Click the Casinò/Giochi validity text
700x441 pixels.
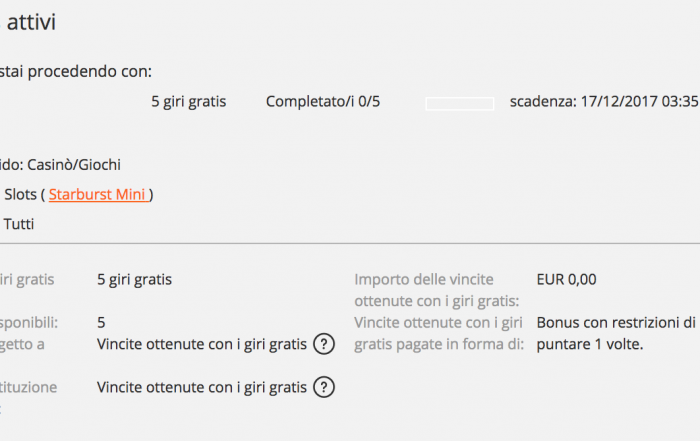tap(74, 165)
